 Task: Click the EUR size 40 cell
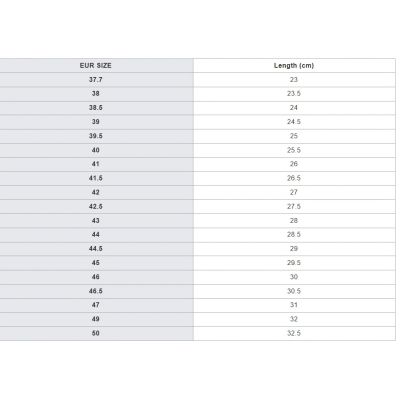point(96,150)
